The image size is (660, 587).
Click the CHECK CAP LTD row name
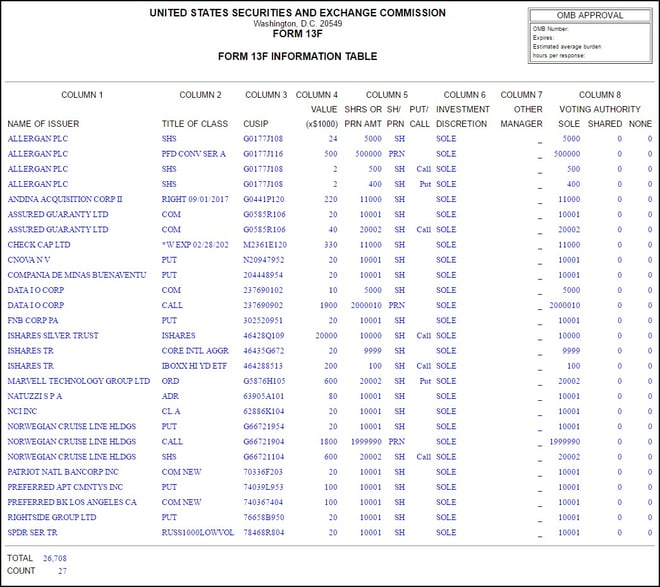pos(39,244)
